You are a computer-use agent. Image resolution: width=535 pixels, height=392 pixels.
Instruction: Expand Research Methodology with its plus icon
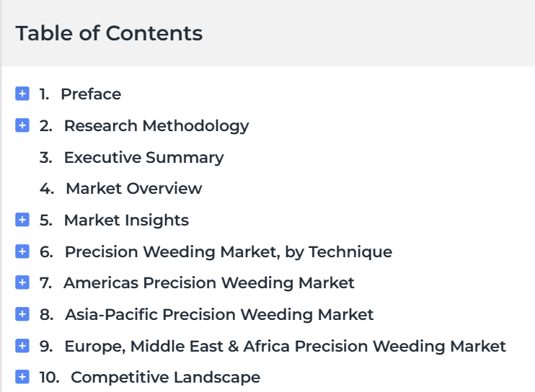[22, 125]
